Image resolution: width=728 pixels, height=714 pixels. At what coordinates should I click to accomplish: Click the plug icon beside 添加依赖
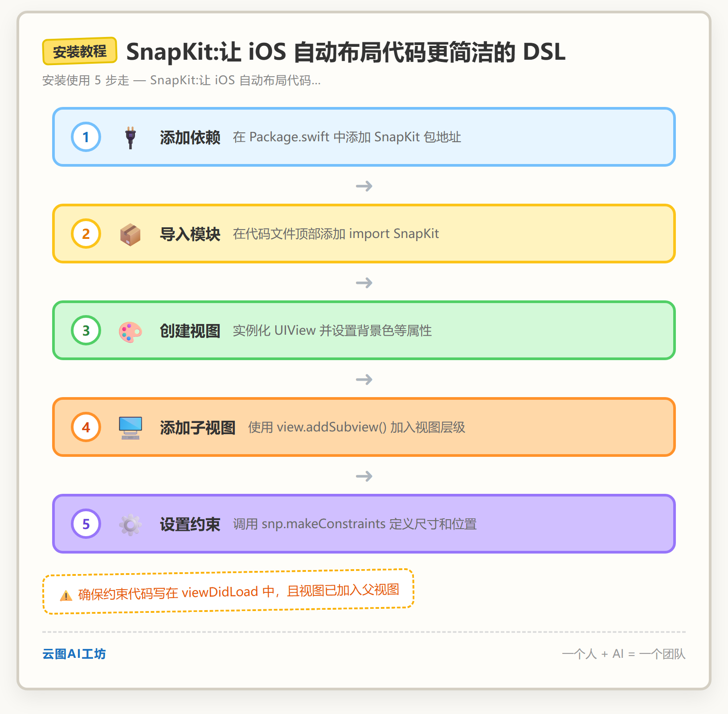(130, 137)
